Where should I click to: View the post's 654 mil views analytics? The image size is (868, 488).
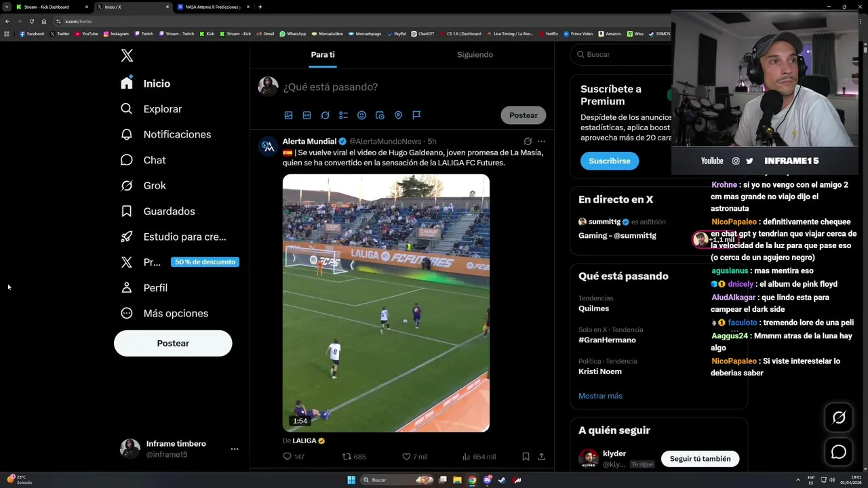479,457
